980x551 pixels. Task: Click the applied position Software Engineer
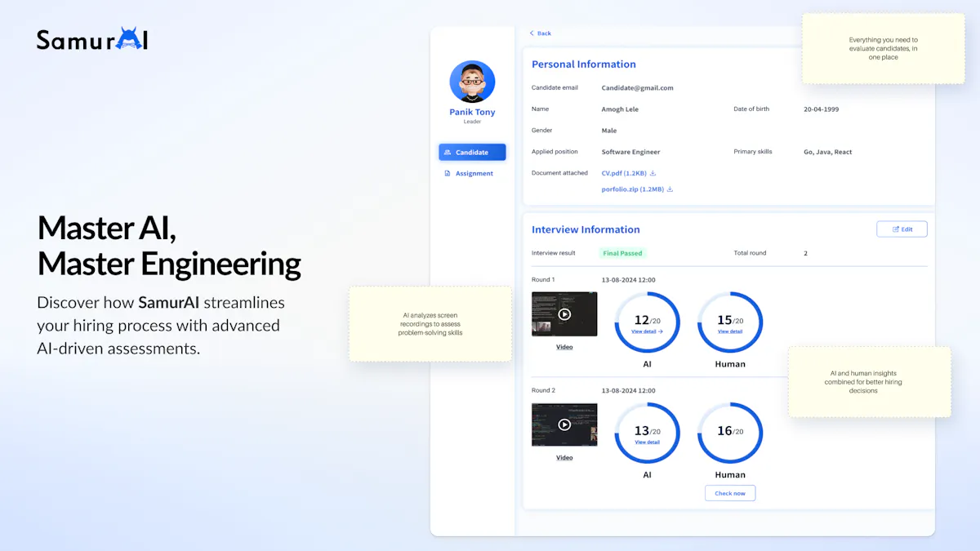[x=630, y=152]
